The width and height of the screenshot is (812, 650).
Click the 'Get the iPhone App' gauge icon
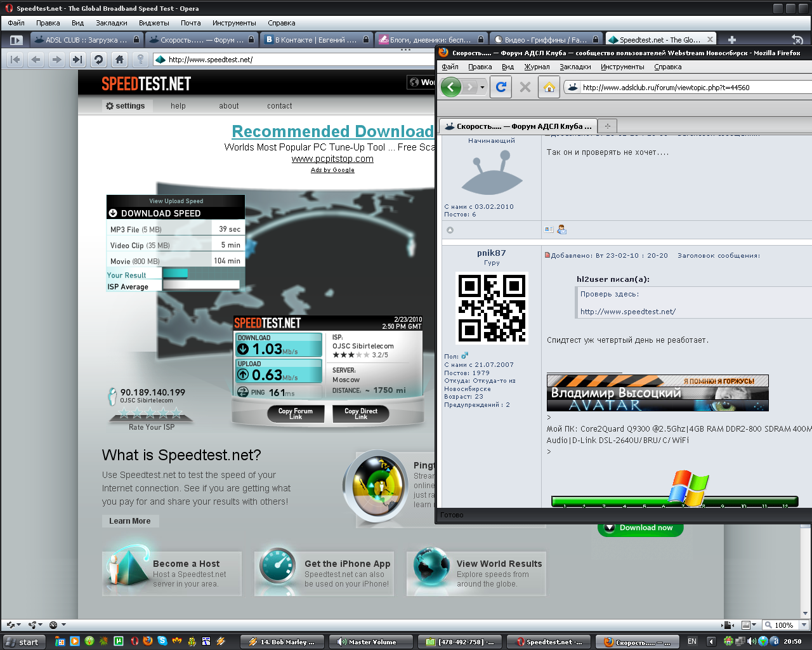pos(278,566)
